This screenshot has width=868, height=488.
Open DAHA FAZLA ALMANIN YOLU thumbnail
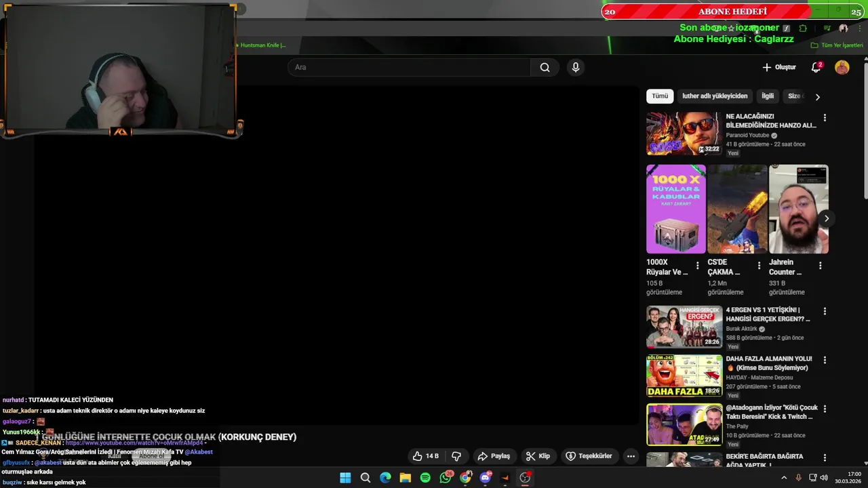[x=684, y=375]
